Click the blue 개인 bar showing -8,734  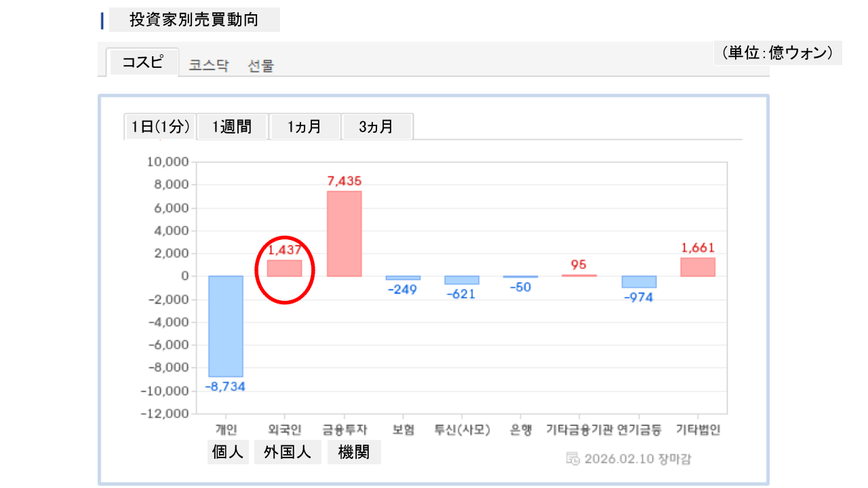pyautogui.click(x=226, y=326)
